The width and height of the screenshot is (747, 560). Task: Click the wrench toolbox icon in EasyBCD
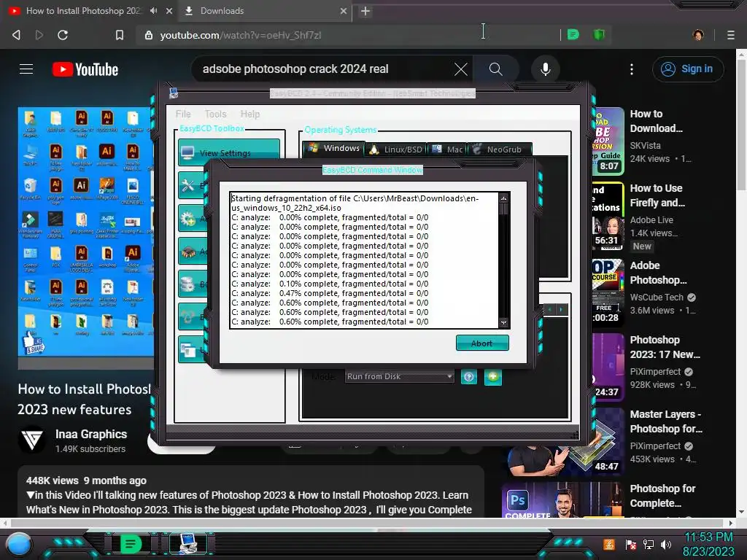[x=187, y=185]
